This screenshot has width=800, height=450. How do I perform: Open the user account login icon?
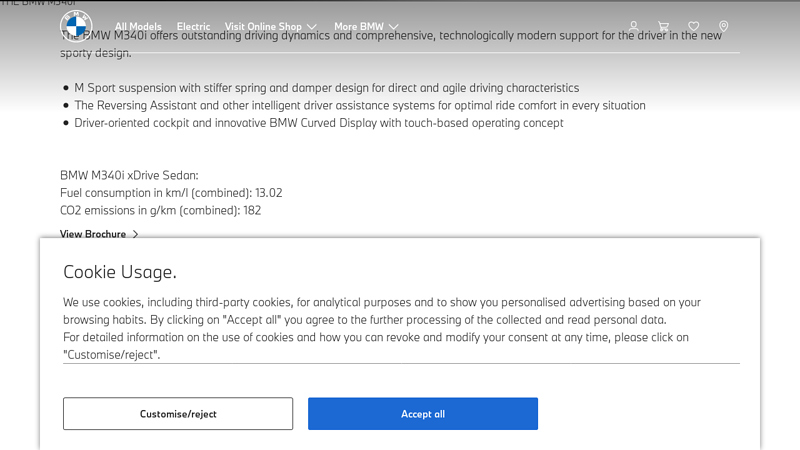pyautogui.click(x=633, y=27)
